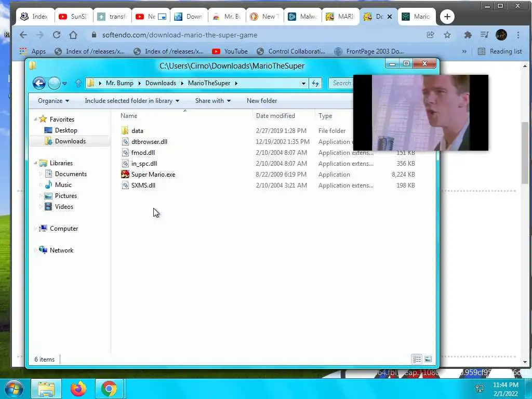Screen dimensions: 532x399
Task: Open the Organize menu
Action: click(x=54, y=101)
